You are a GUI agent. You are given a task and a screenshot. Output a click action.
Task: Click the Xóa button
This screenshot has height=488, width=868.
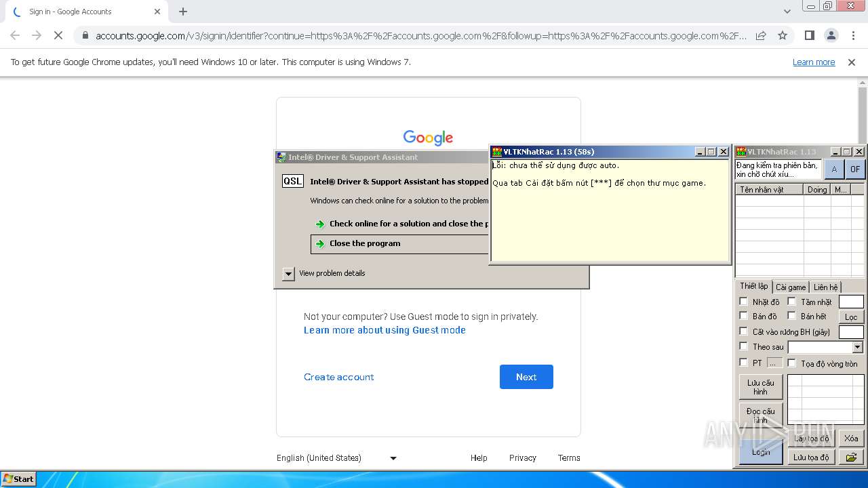[x=851, y=439]
